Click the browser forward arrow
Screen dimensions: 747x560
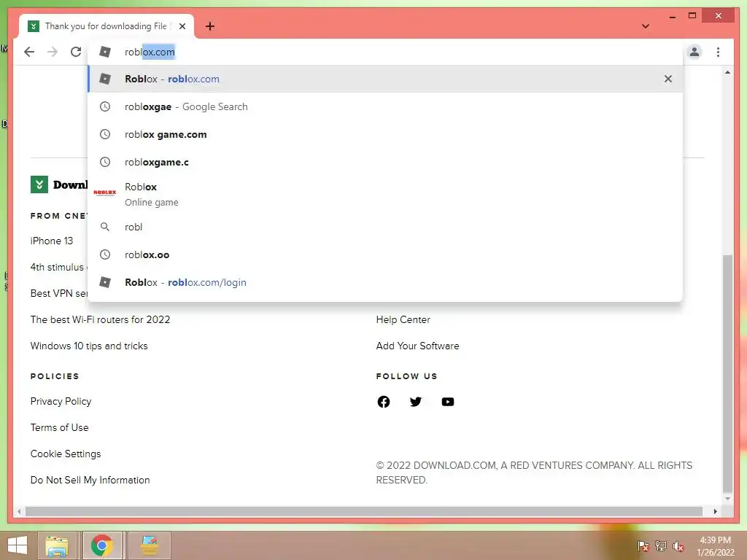[x=53, y=52]
